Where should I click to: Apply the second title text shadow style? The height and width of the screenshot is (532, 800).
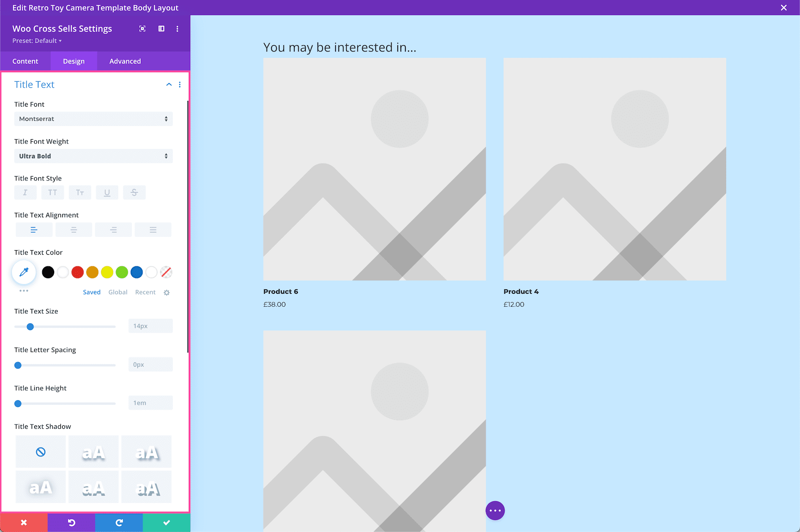coord(93,451)
